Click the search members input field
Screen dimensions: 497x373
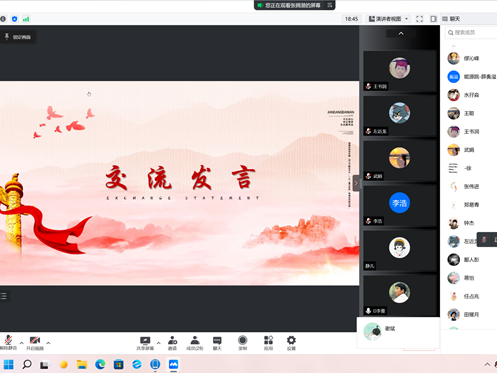click(x=471, y=32)
